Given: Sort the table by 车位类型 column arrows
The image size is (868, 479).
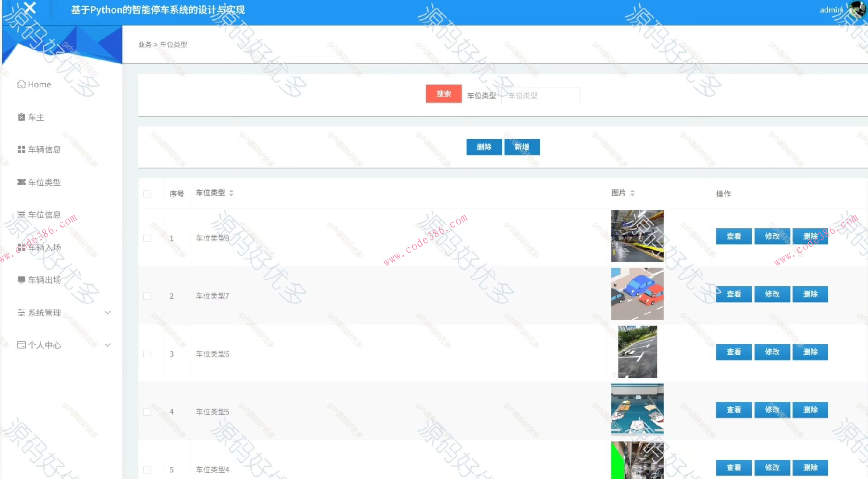Looking at the screenshot, I should [231, 193].
